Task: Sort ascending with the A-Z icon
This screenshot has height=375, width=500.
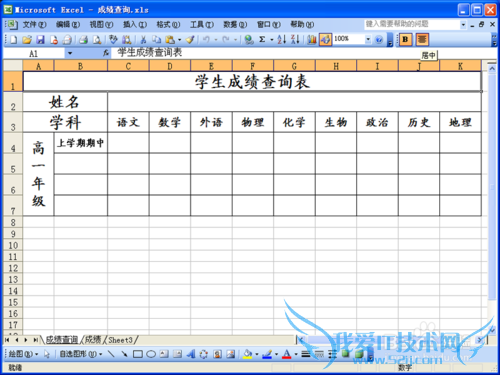Action: pyautogui.click(x=282, y=40)
